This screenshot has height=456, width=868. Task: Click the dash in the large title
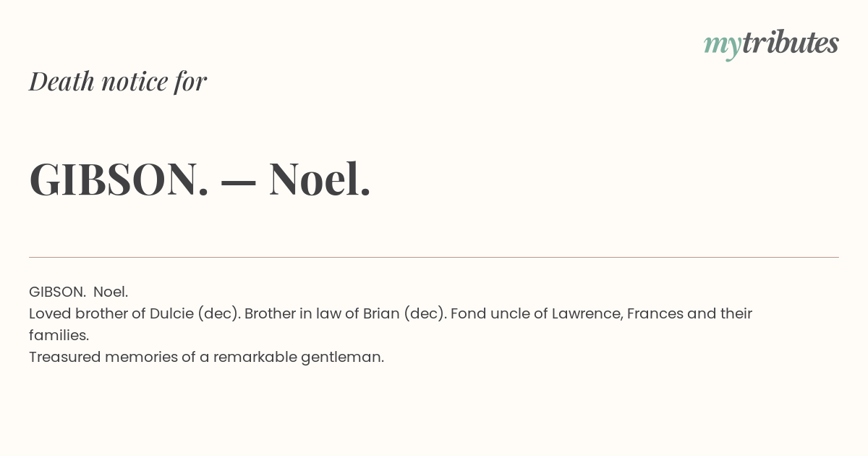pos(239,181)
